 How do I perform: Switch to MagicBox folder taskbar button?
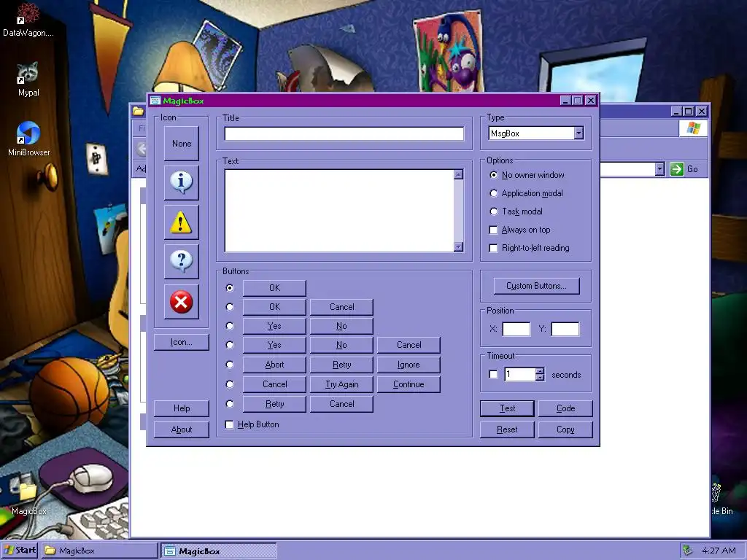99,551
